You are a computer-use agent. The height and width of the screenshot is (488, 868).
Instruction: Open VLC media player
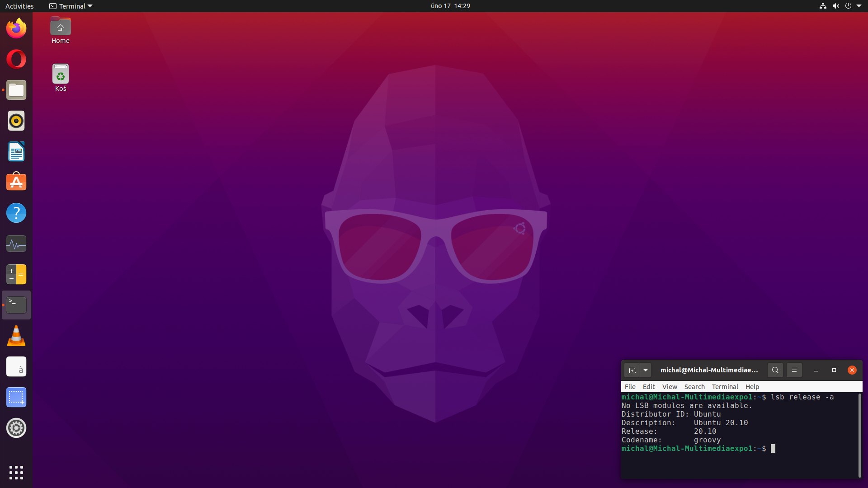click(x=16, y=336)
